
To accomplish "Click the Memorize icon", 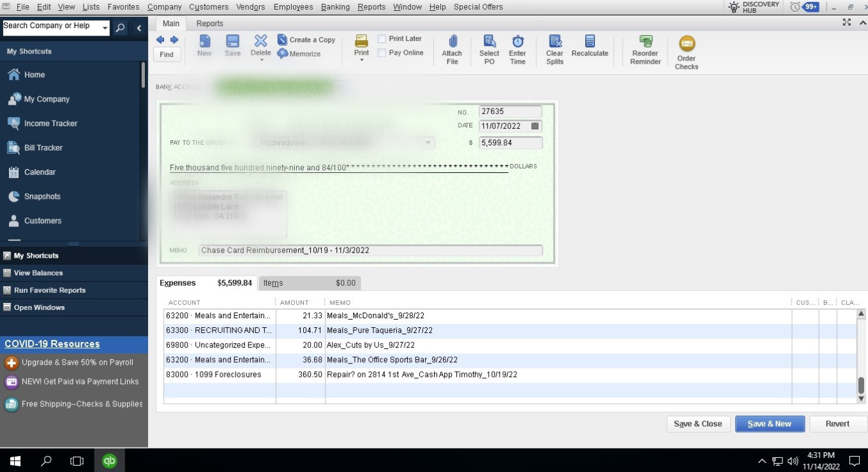I will pos(282,54).
